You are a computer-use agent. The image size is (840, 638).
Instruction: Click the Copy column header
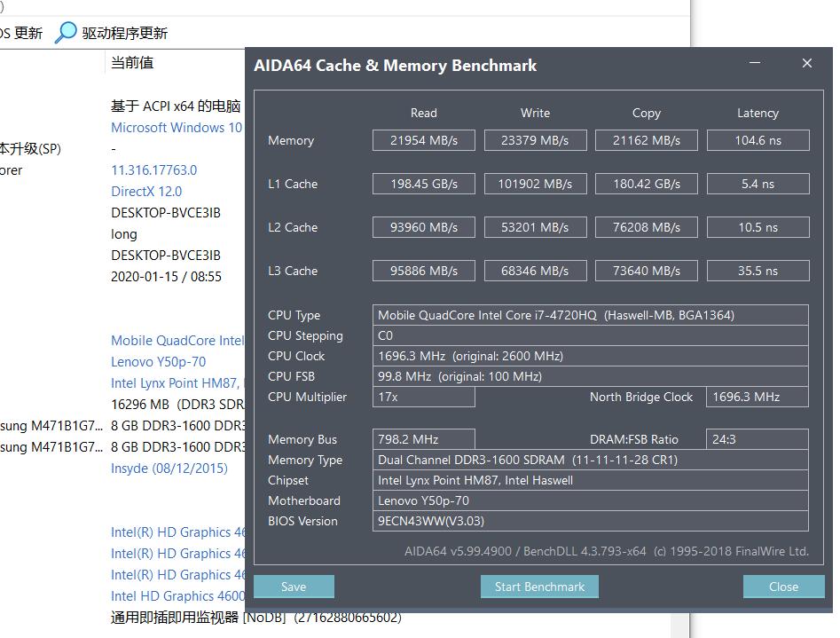(647, 113)
